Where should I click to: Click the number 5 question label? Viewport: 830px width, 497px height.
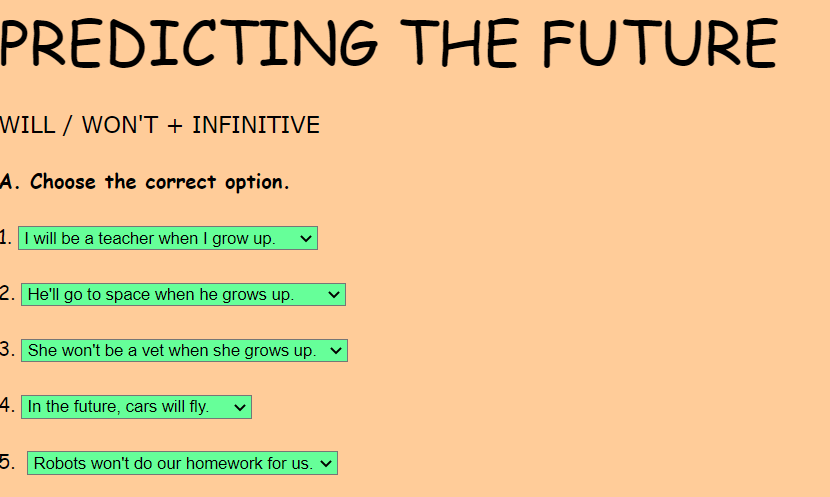pyautogui.click(x=7, y=461)
